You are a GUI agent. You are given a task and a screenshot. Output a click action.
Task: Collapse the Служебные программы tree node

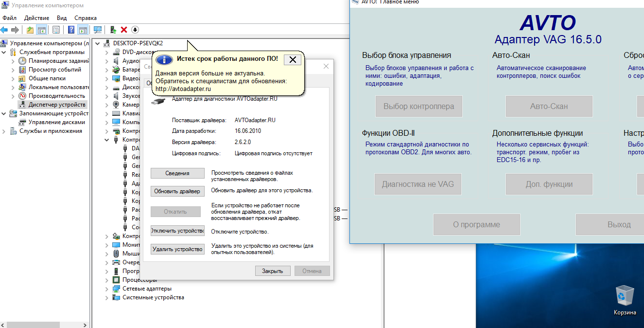[4, 52]
